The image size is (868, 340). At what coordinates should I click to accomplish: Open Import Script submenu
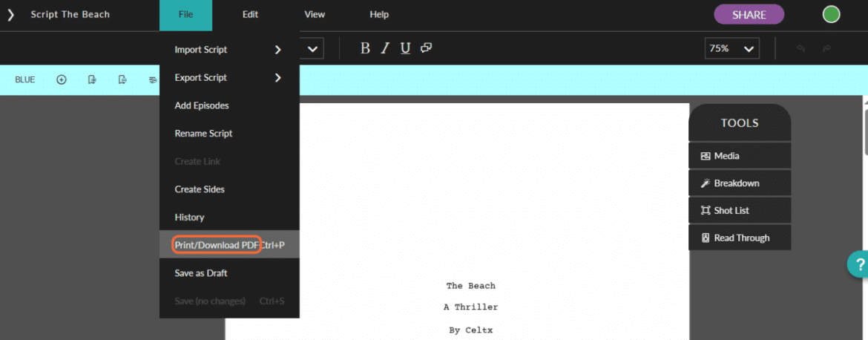coord(229,50)
